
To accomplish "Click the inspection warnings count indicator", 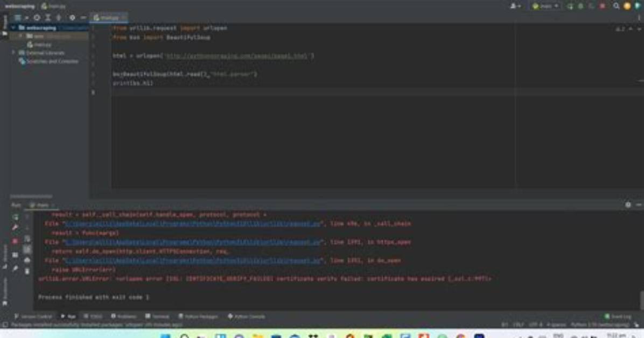I will (620, 29).
